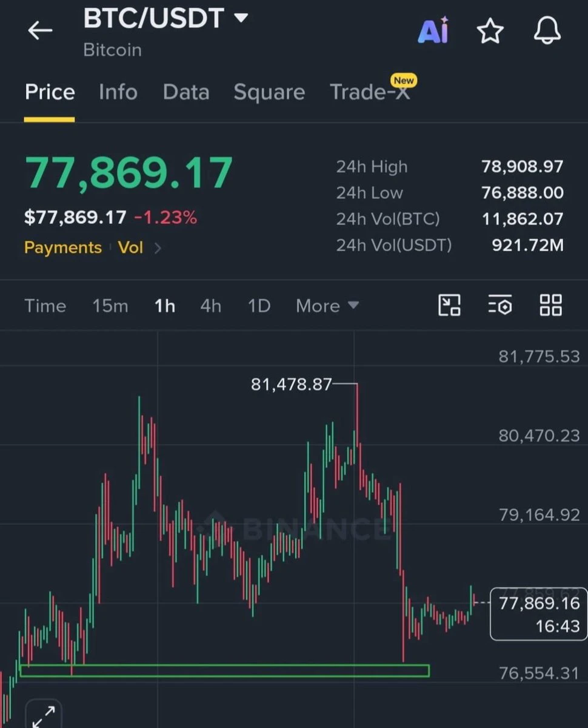Open the Payments link
Screen dimensions: 588x728
pyautogui.click(x=63, y=248)
